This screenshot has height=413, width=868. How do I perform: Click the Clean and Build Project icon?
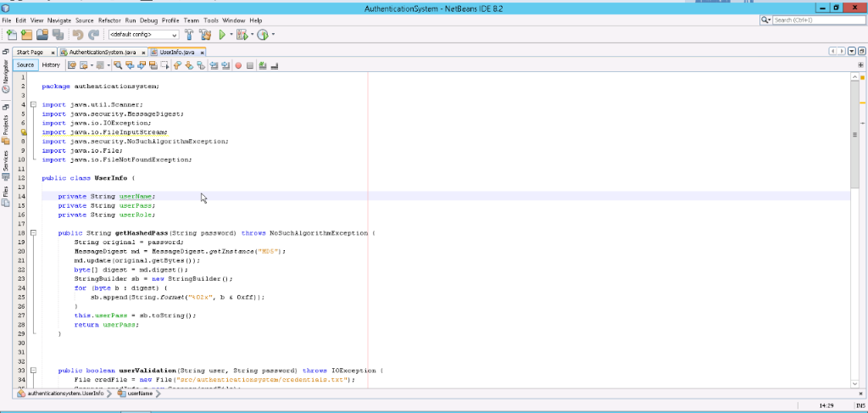[x=205, y=35]
